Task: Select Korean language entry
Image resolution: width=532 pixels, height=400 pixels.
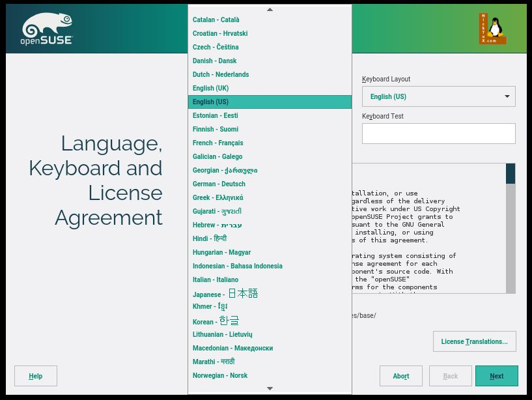Action: 216,321
